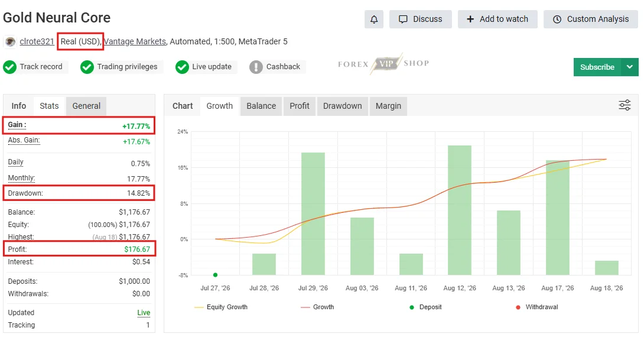Toggle Growth legend series

pos(317,307)
